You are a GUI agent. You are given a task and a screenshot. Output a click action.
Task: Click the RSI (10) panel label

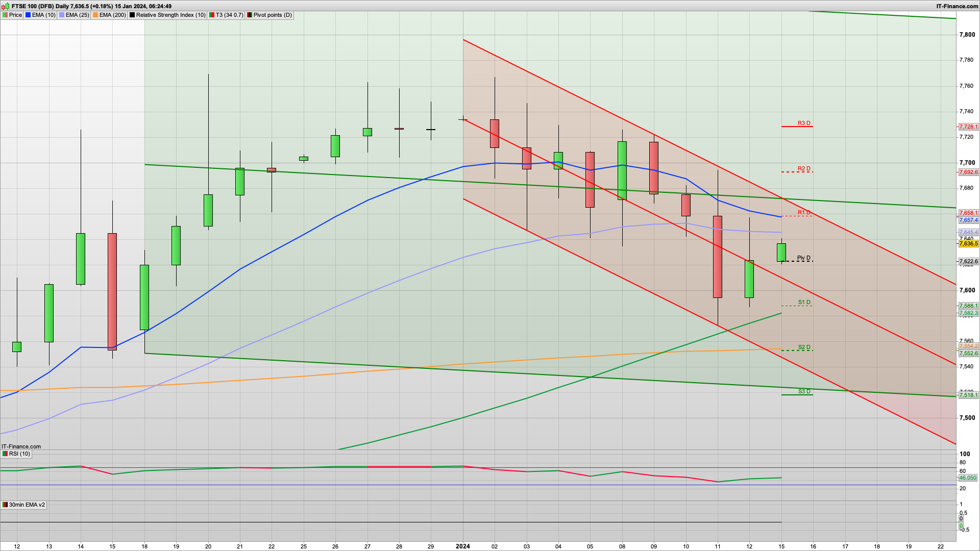[16, 454]
